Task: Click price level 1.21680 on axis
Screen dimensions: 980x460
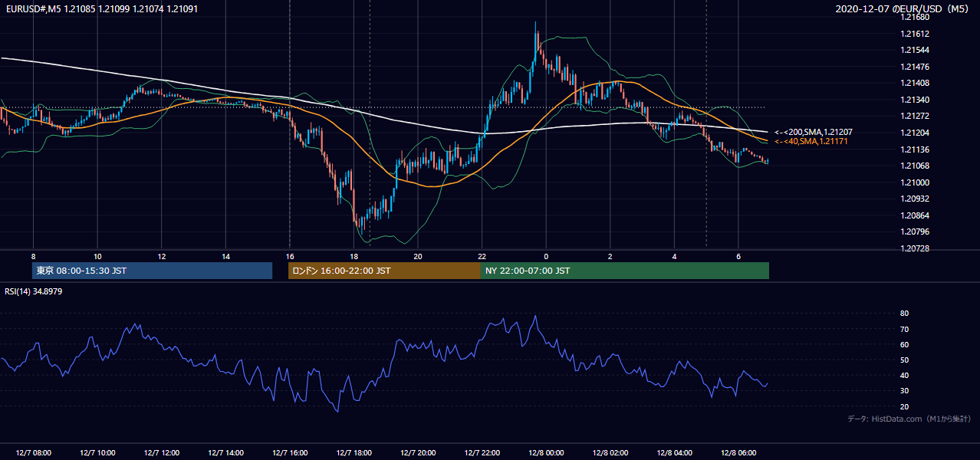Action: (916, 17)
